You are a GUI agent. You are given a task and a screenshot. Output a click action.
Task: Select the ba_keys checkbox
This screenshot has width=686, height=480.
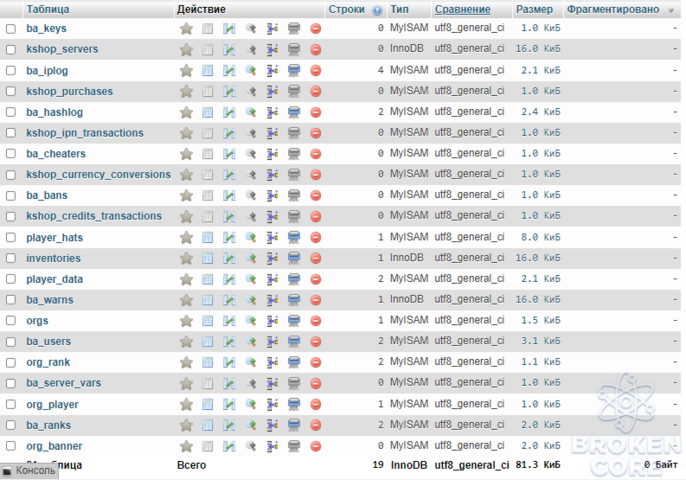pos(11,29)
